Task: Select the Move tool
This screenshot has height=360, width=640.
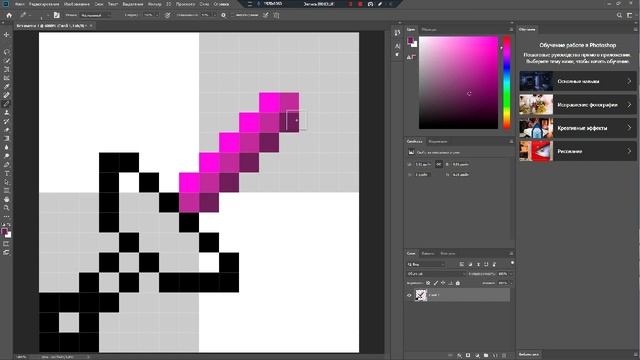Action: point(7,35)
